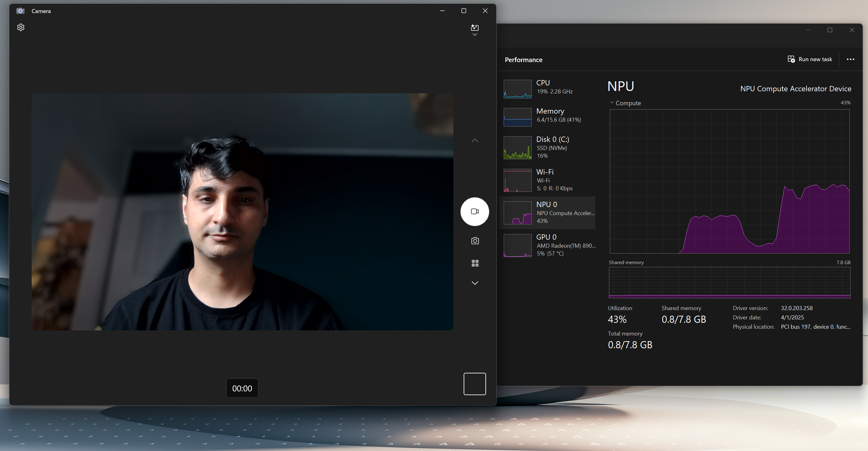Open camera roll preview thumbnail
Screen dimensions: 868x451
475,384
